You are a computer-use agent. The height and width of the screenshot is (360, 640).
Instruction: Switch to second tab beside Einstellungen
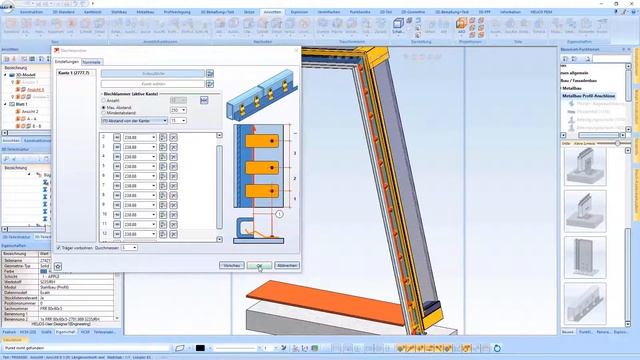pyautogui.click(x=91, y=62)
